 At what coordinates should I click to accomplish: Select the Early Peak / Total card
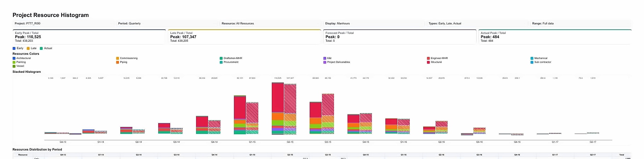(x=89, y=37)
